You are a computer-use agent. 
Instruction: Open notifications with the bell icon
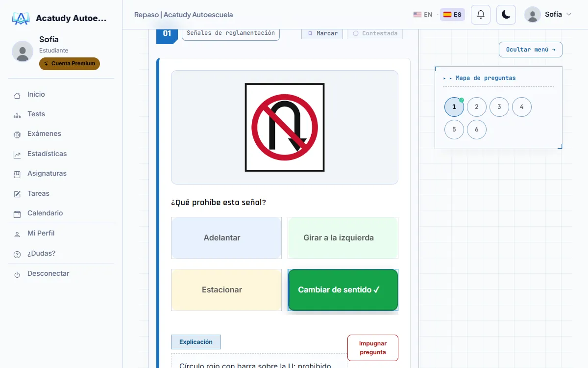[x=481, y=15]
